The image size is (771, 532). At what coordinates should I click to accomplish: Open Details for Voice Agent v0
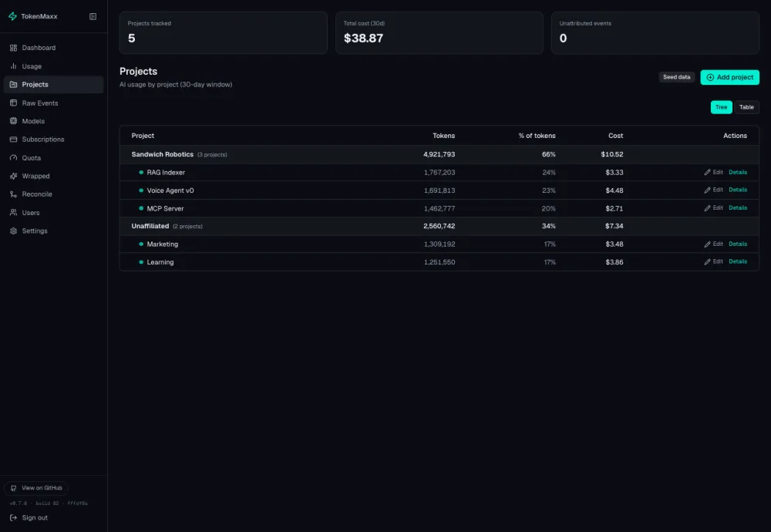tap(738, 190)
